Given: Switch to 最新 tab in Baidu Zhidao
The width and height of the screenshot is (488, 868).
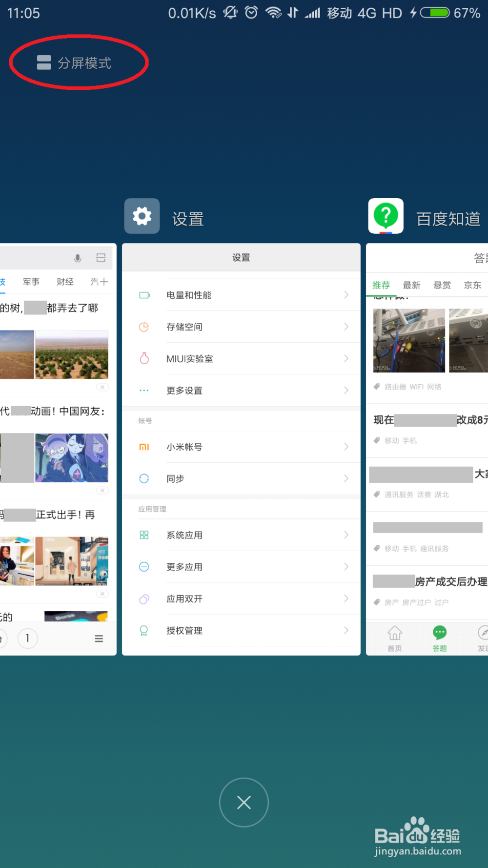Looking at the screenshot, I should tap(411, 285).
